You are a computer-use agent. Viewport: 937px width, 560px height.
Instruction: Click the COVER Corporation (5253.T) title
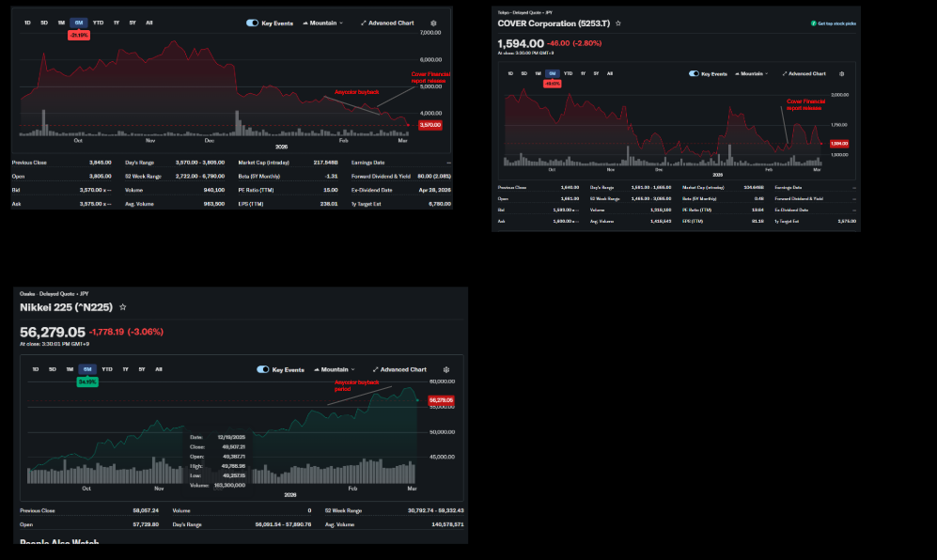(x=554, y=23)
